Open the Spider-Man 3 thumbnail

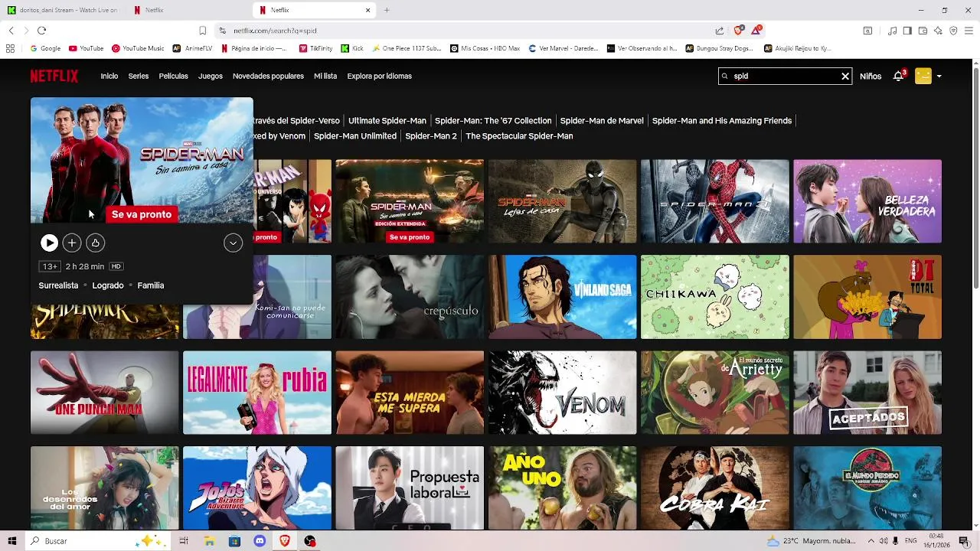click(x=714, y=201)
